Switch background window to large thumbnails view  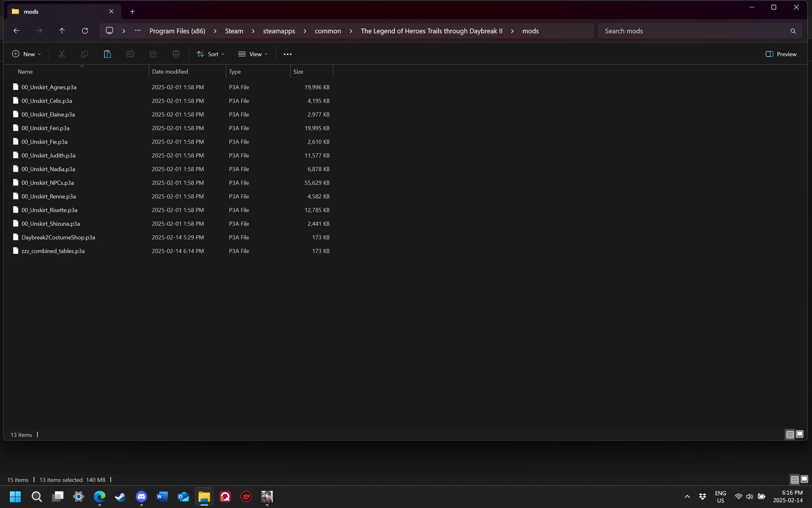(804, 479)
